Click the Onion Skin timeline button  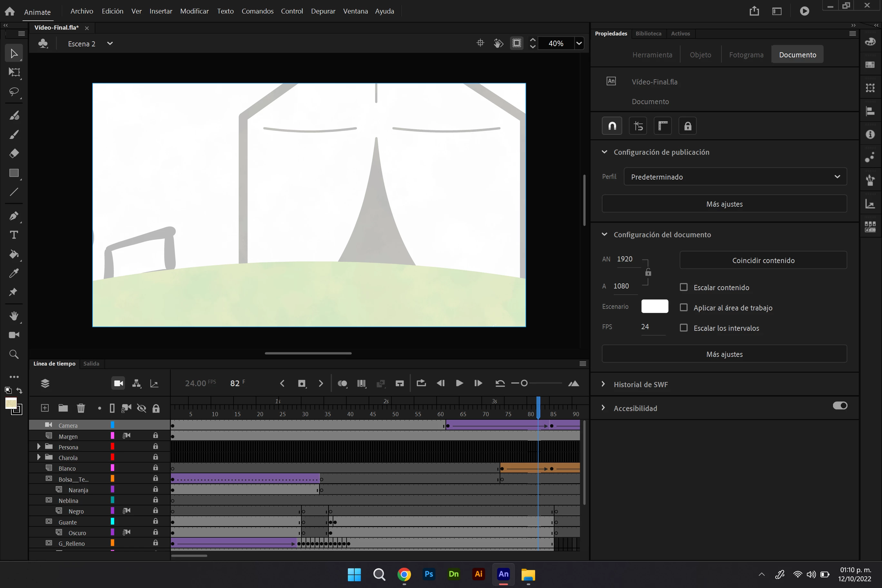click(x=342, y=383)
